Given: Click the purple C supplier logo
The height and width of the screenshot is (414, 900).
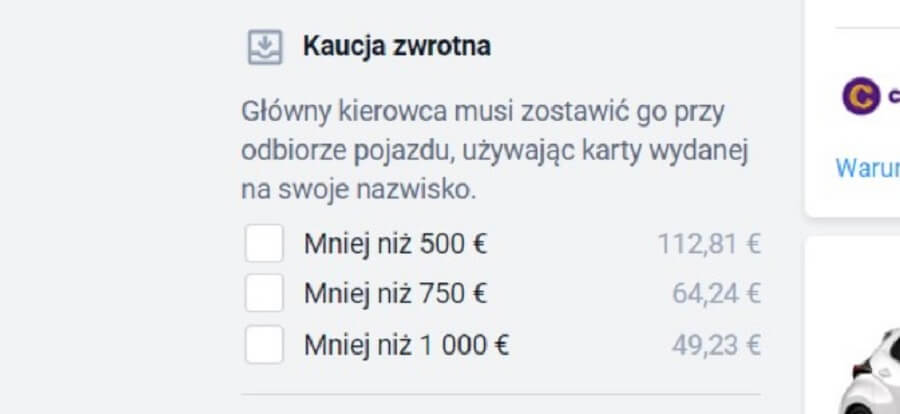Looking at the screenshot, I should click(859, 96).
